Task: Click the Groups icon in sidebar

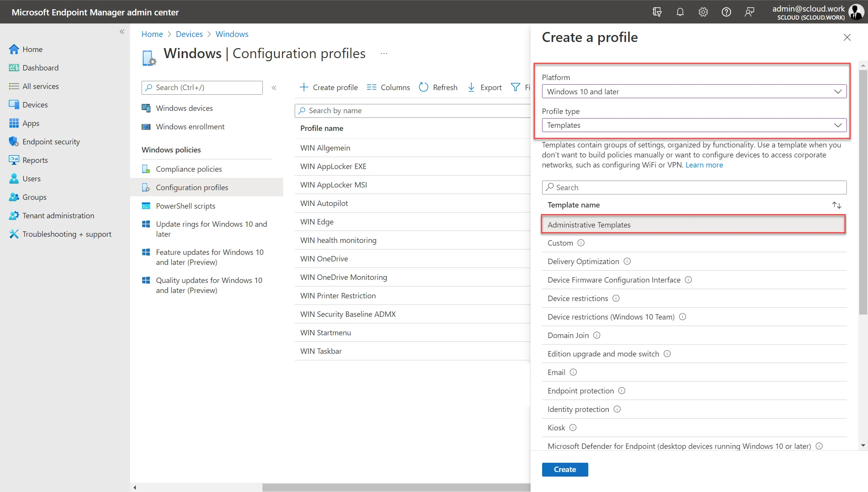Action: 14,197
